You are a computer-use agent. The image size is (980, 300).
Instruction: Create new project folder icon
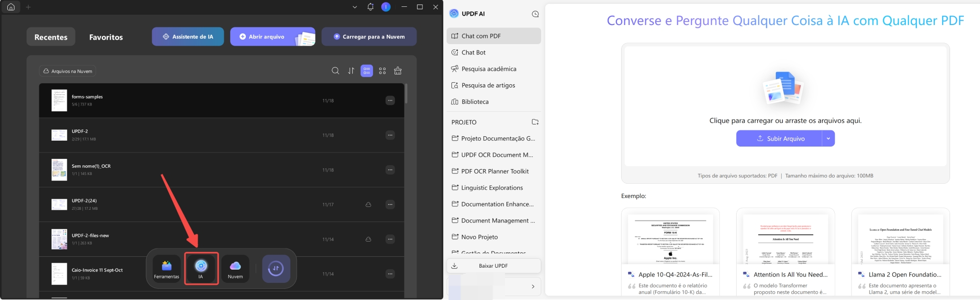[x=535, y=122]
